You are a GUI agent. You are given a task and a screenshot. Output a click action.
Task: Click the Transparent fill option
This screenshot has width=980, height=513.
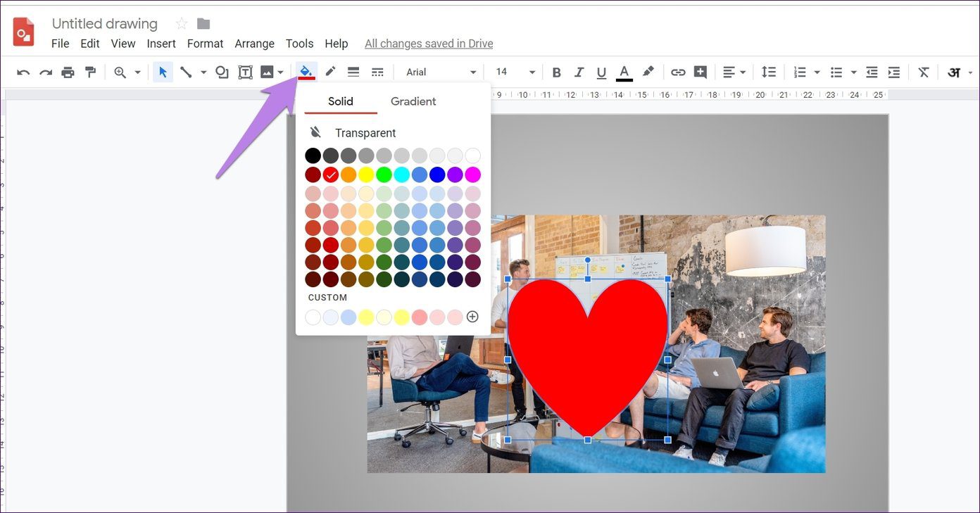(353, 132)
